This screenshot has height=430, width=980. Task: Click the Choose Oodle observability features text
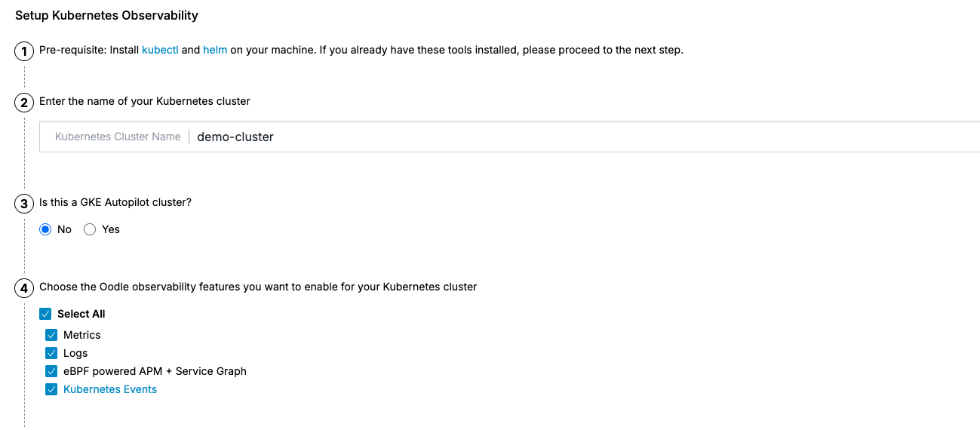[258, 287]
